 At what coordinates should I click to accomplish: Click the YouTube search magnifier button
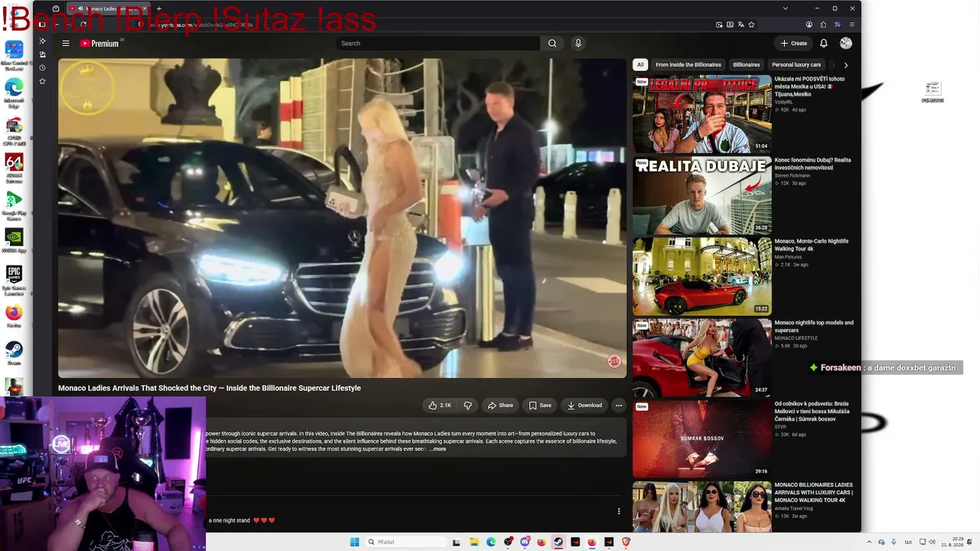point(552,44)
